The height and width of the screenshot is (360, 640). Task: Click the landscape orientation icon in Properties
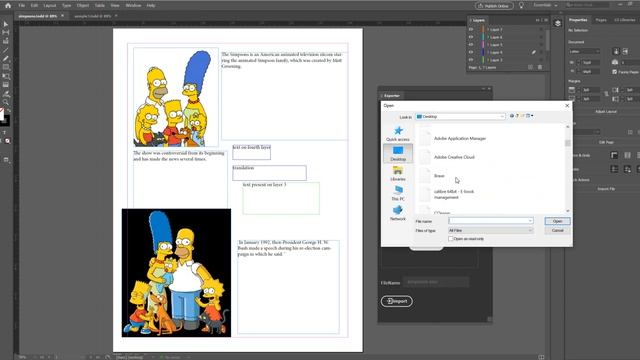(625, 51)
